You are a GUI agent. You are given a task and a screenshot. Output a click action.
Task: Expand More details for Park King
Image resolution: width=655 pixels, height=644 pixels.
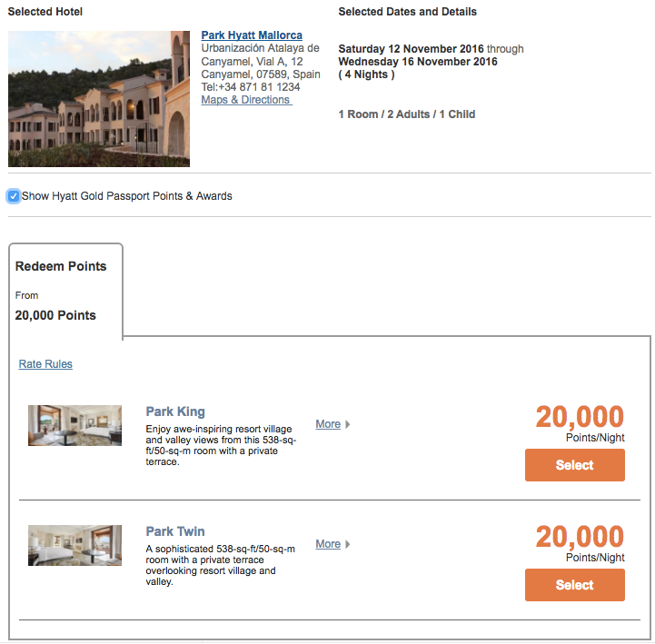328,424
